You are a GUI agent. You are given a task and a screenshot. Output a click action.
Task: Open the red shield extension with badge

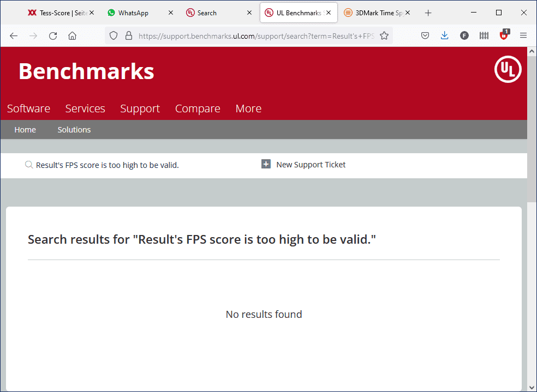[x=504, y=35]
